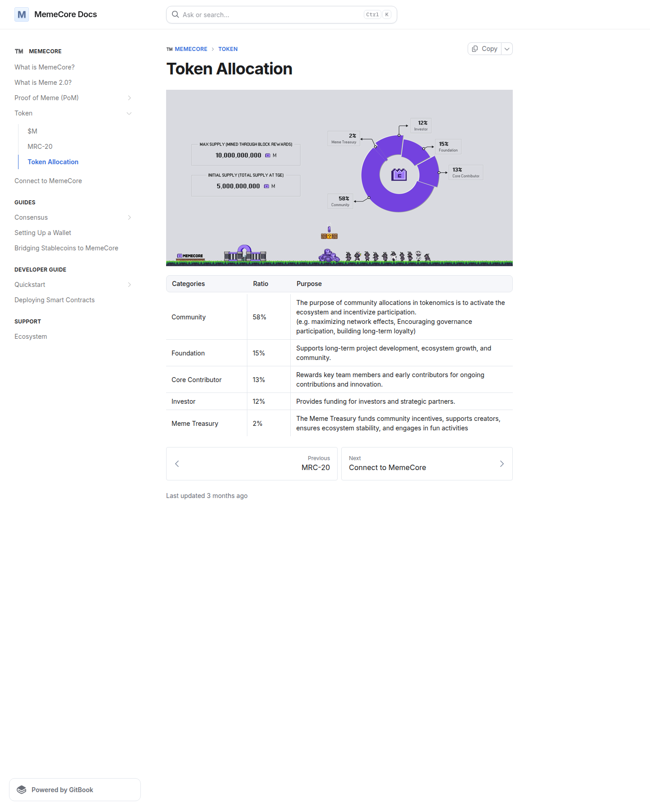Click the previous page left arrow

click(177, 464)
